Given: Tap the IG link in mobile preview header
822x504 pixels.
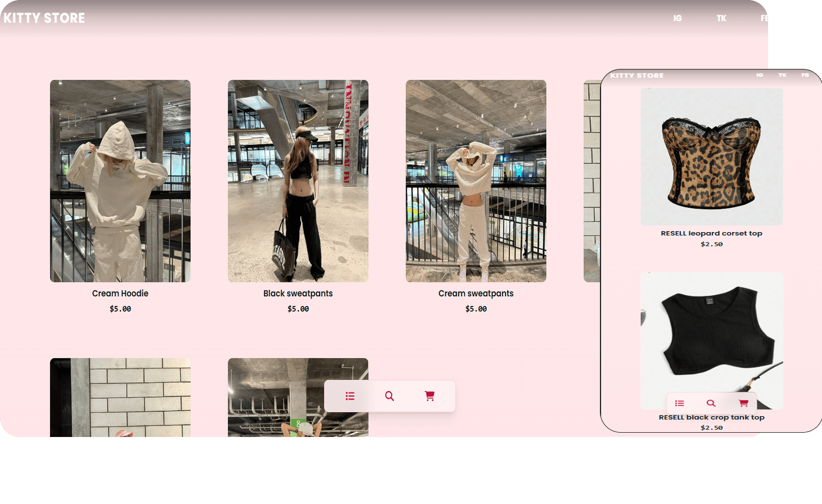Looking at the screenshot, I should pyautogui.click(x=760, y=75).
